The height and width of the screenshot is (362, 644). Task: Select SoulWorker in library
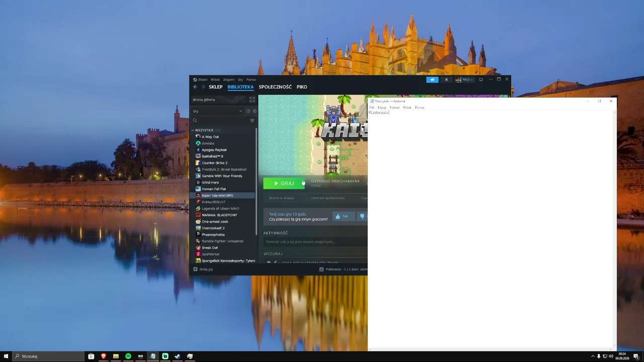pos(223,254)
